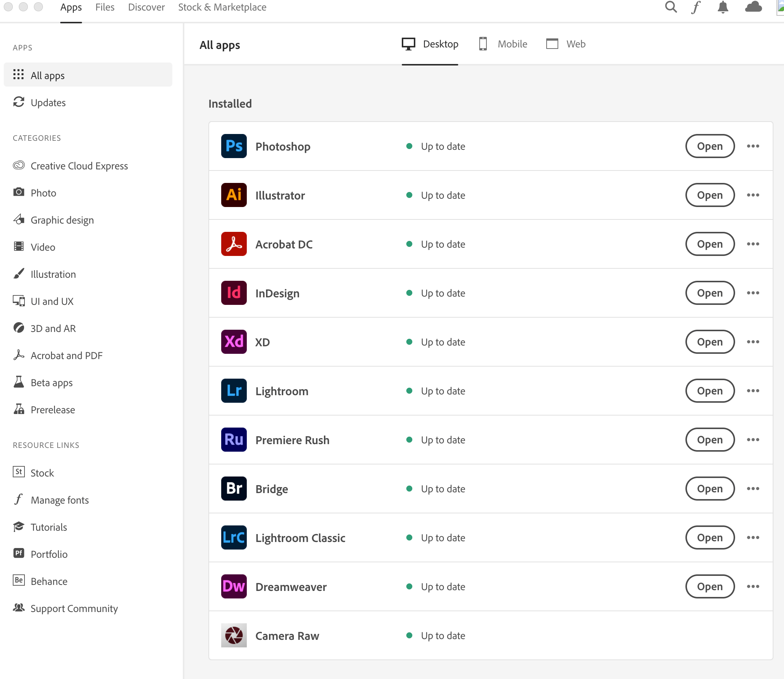The height and width of the screenshot is (679, 784).
Task: Click the Beta apps flask icon
Action: point(18,382)
